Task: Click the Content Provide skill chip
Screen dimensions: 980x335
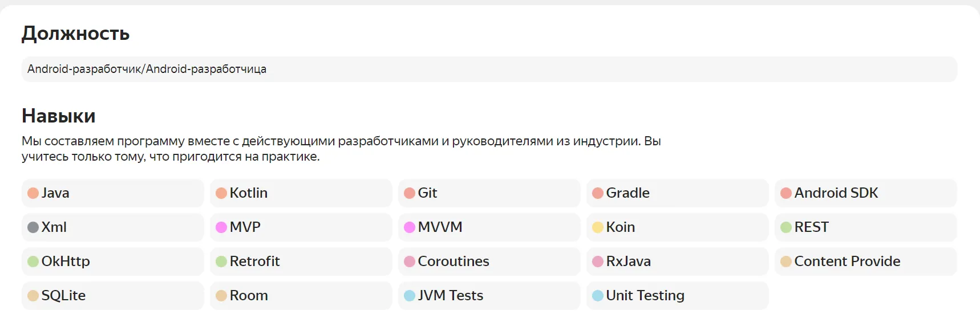Action: tap(865, 262)
